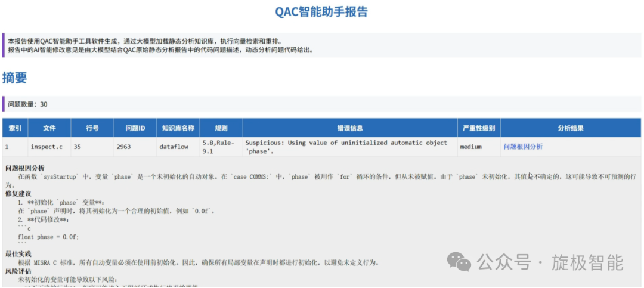644x288 pixels.
Task: Click the 风险评估 section heading
Action: pyautogui.click(x=18, y=271)
